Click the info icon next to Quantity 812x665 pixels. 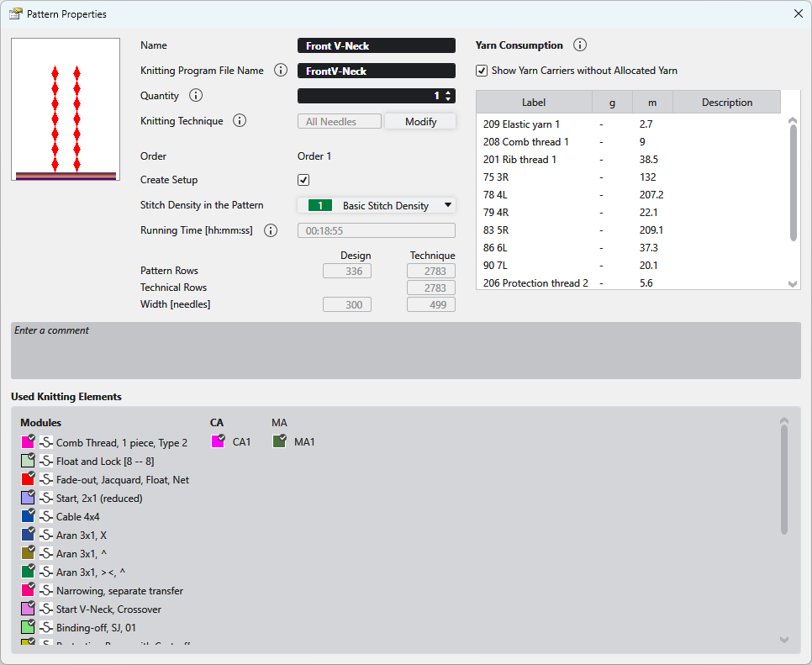click(196, 96)
